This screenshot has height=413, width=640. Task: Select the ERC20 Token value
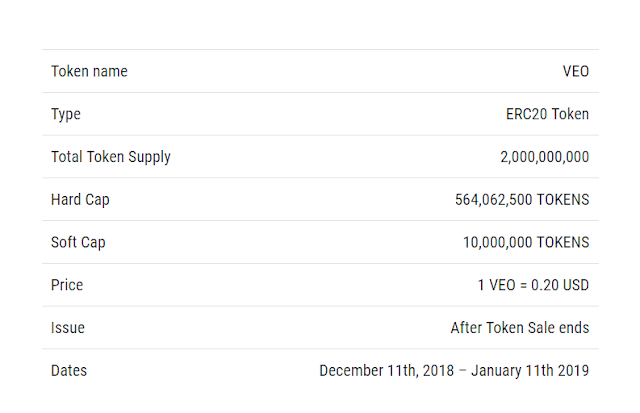[547, 114]
